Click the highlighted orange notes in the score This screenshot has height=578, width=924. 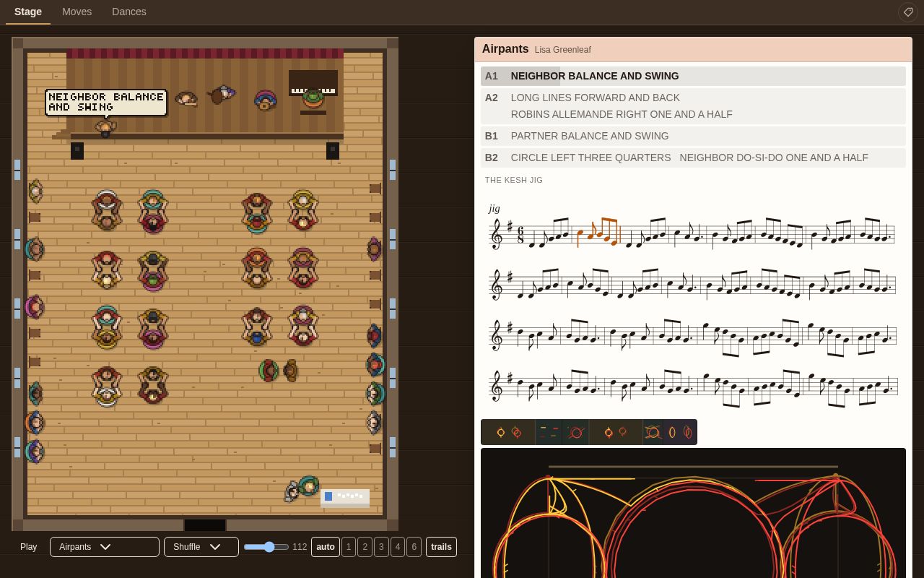coord(598,233)
